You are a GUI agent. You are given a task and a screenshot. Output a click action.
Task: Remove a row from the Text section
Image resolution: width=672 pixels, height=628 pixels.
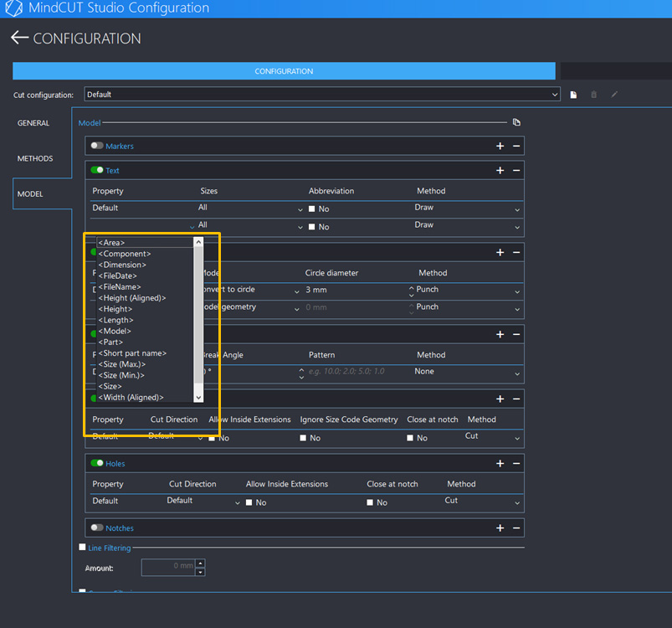[x=516, y=171]
